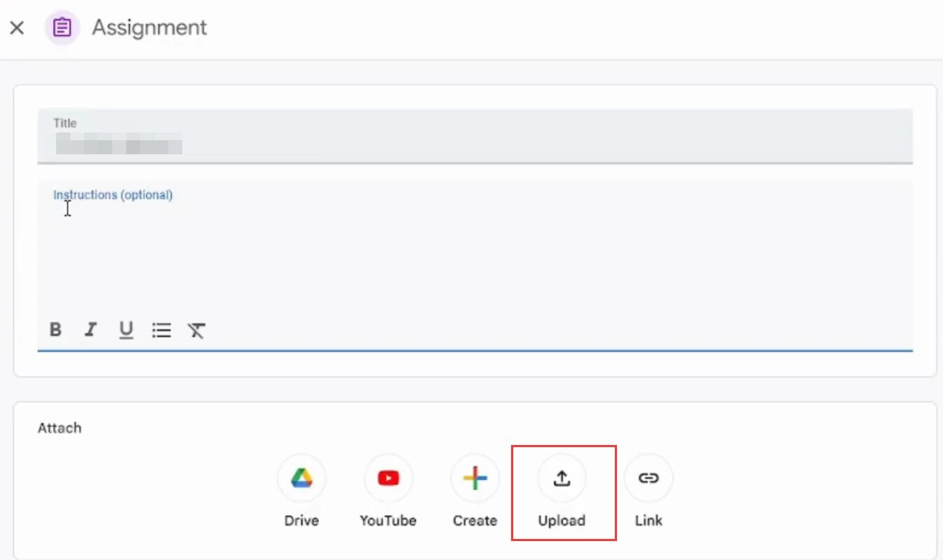Click the Upload label text

(x=562, y=520)
